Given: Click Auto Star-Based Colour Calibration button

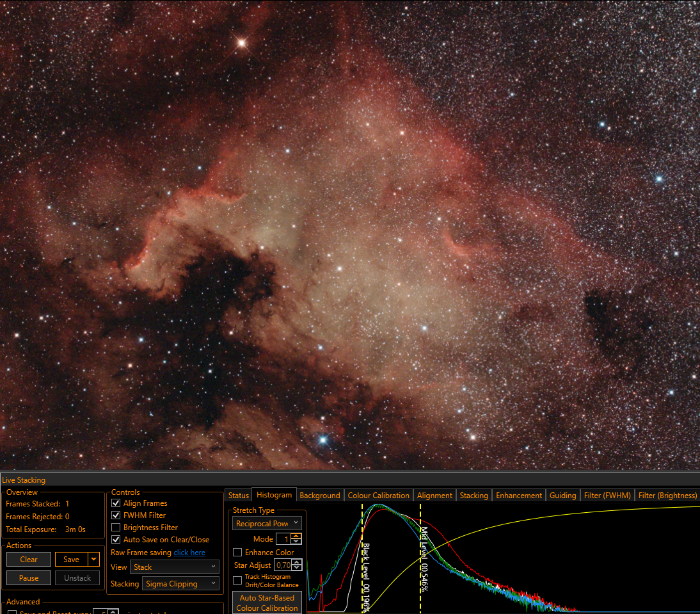Looking at the screenshot, I should tap(267, 602).
